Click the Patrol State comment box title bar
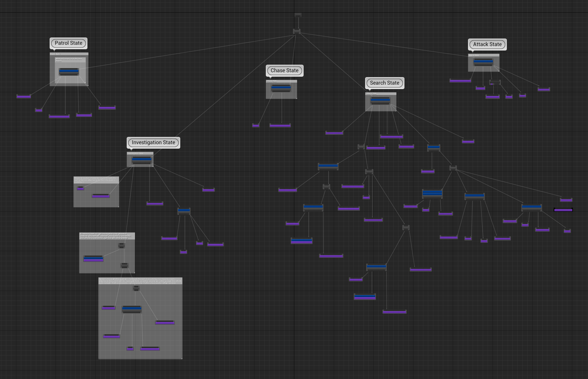 click(x=69, y=54)
